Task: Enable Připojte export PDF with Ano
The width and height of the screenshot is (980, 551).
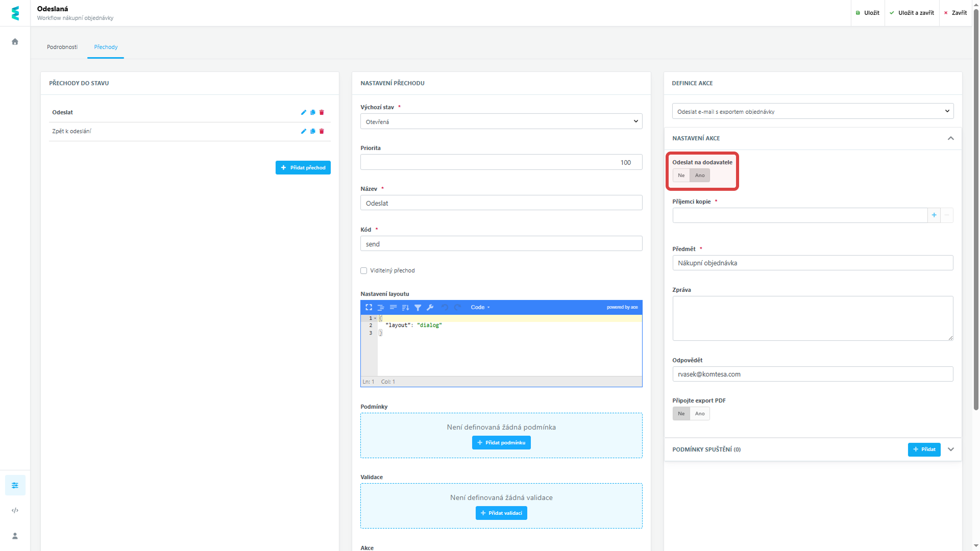Action: click(x=699, y=413)
